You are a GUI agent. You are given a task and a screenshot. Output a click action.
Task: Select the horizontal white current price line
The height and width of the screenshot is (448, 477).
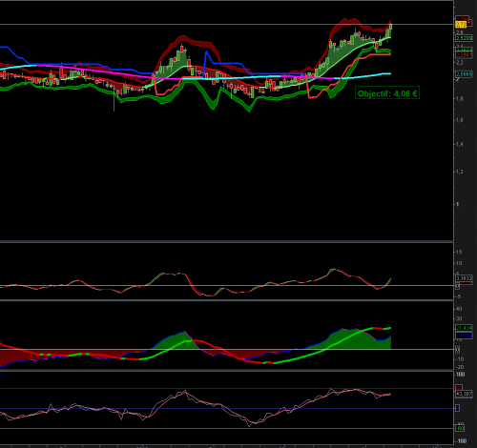point(226,24)
